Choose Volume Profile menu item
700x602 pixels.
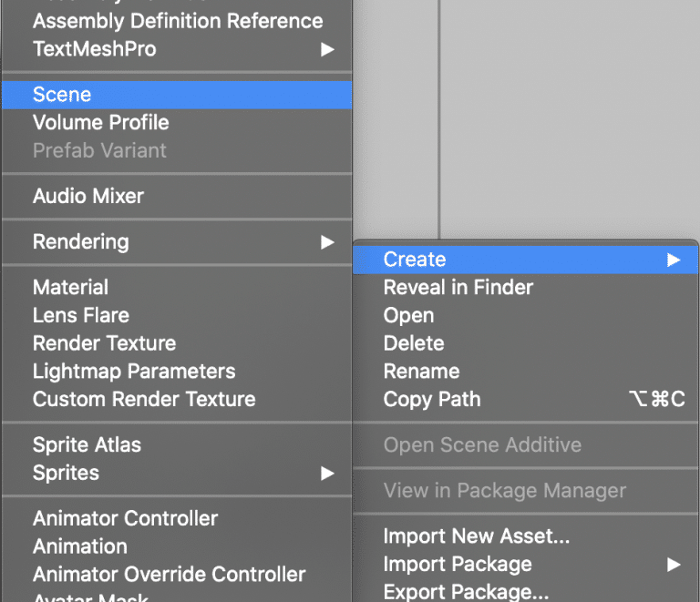tap(177, 123)
